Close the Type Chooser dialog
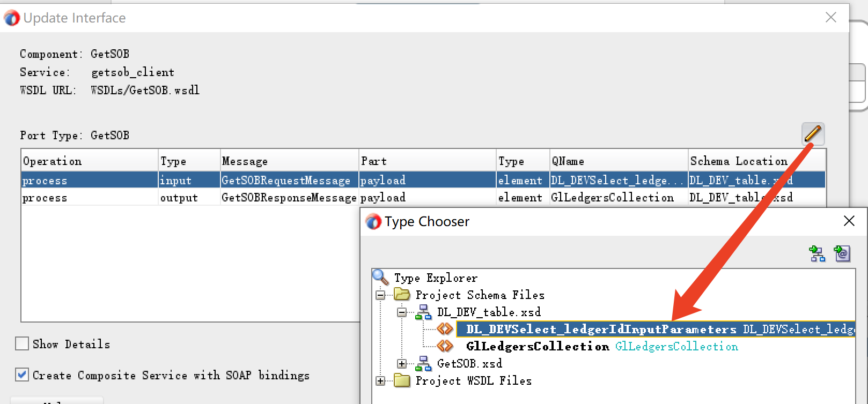 click(x=849, y=221)
